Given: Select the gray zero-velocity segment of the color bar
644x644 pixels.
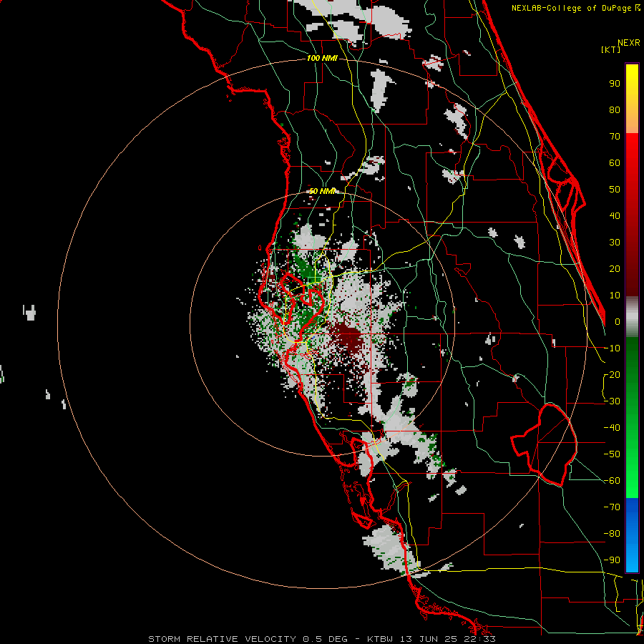Looking at the screenshot, I should [x=632, y=317].
